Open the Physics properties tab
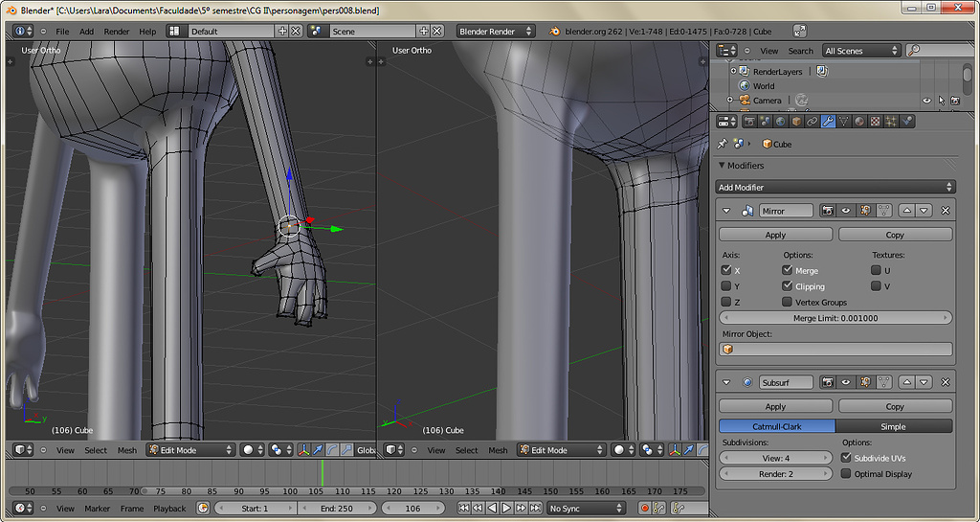The image size is (980, 522). point(907,122)
